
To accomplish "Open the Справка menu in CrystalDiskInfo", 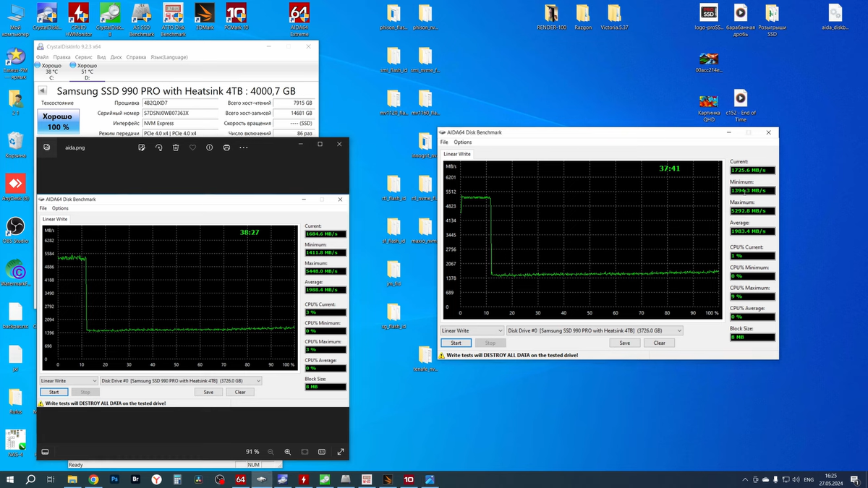I will tap(136, 57).
